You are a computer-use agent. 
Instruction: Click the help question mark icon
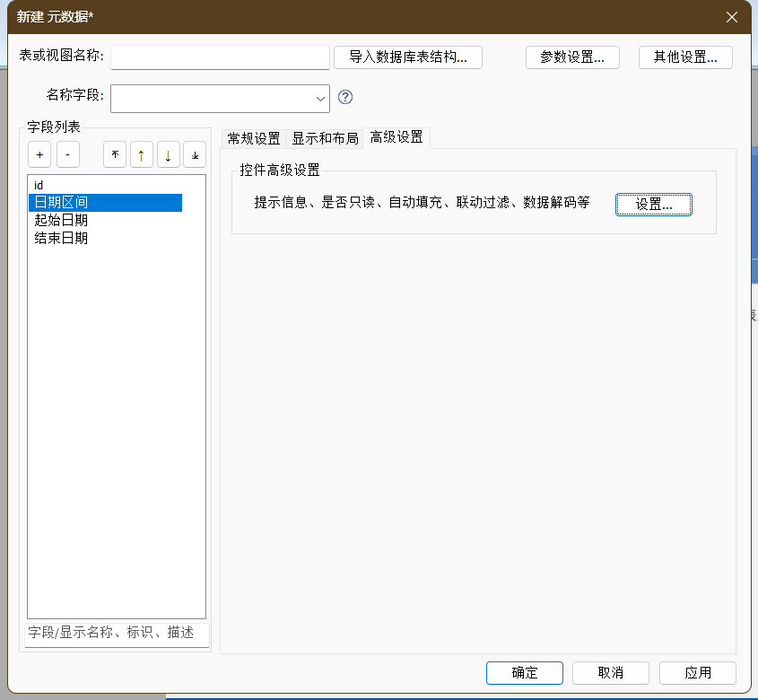coord(345,97)
